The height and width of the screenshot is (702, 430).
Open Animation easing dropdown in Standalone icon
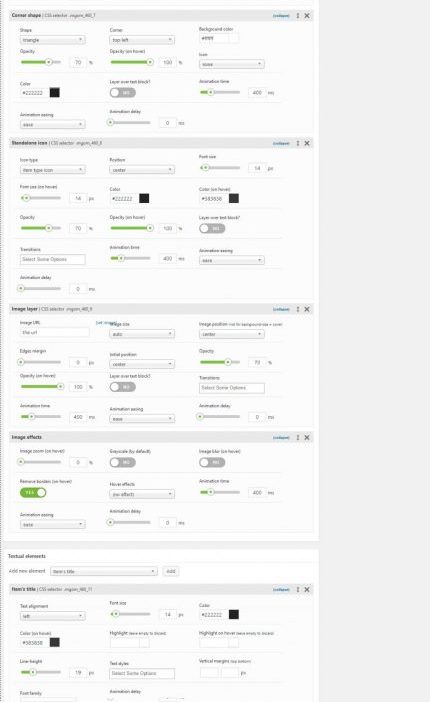232,260
